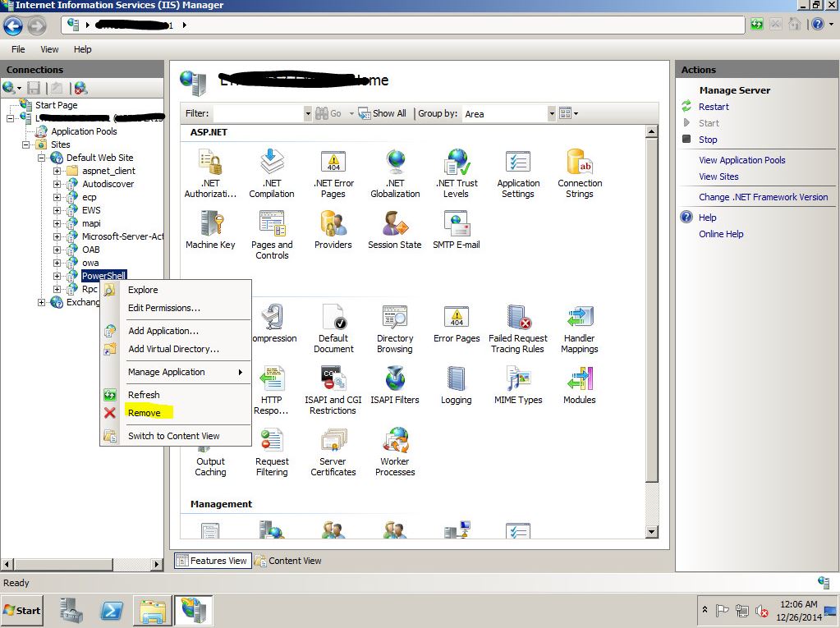Viewport: 840px width, 628px height.
Task: Choose Switch to Content View
Action: pos(173,436)
